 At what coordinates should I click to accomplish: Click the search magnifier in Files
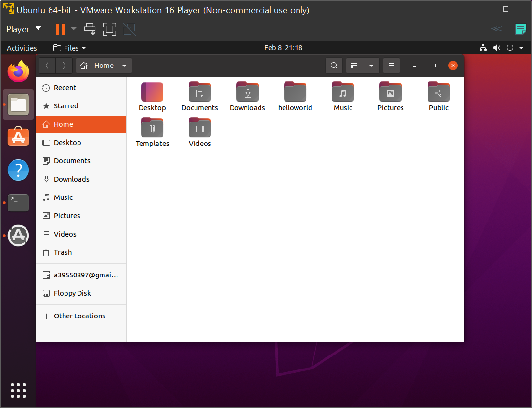[334, 66]
